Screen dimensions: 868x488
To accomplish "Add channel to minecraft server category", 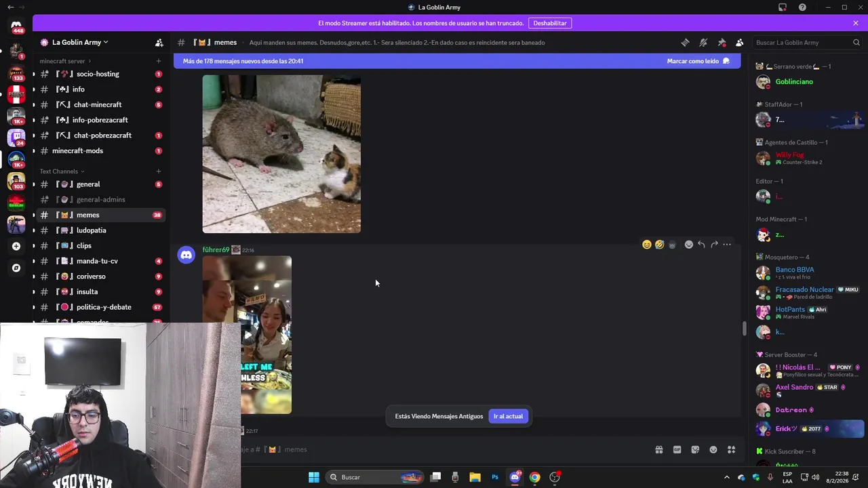I will [x=159, y=61].
